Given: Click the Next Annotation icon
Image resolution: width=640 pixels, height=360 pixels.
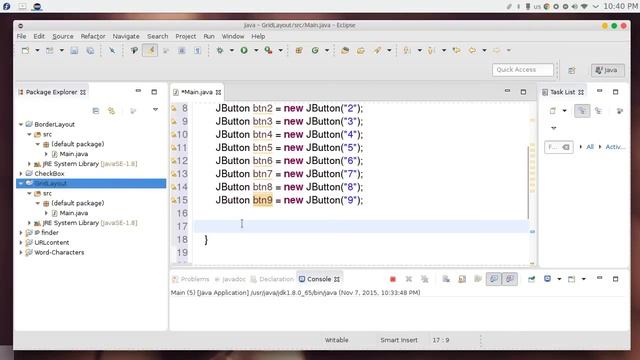Looking at the screenshot, I should click(407, 50).
